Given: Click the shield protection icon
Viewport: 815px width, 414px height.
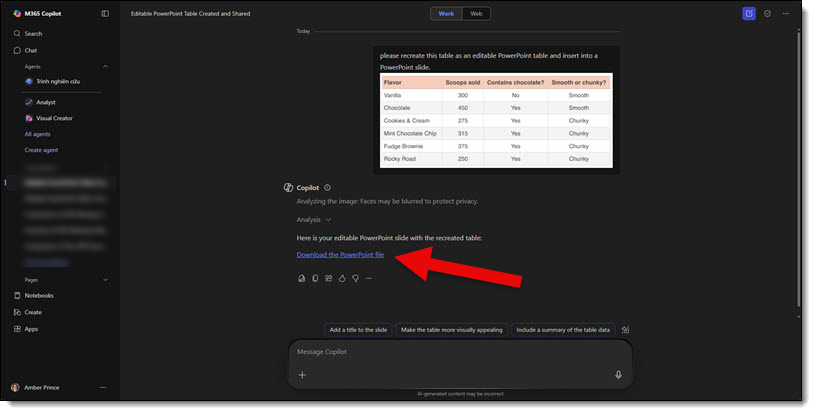Looking at the screenshot, I should click(x=767, y=14).
